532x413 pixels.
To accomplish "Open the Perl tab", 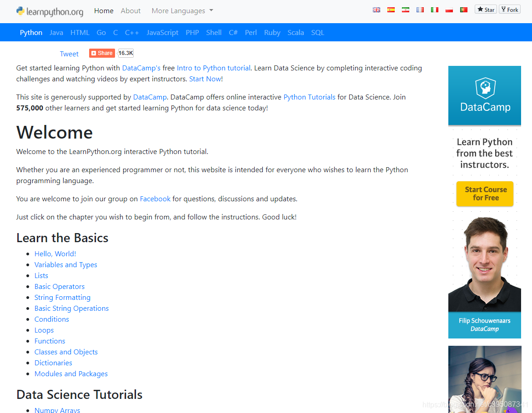I will point(251,33).
